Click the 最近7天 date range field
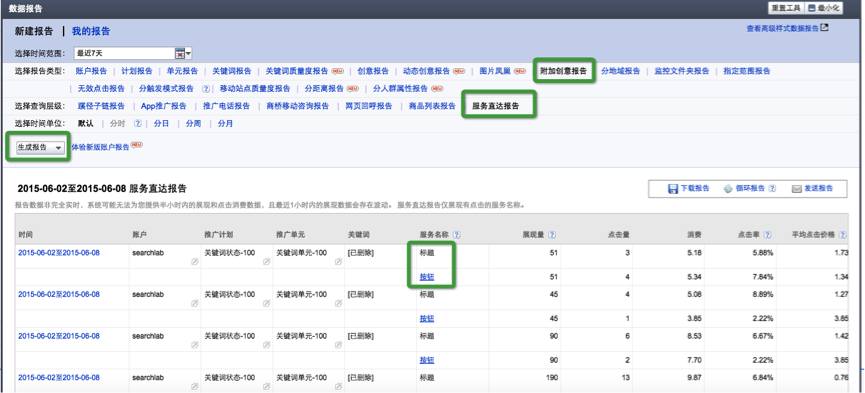The width and height of the screenshot is (865, 393). [125, 54]
